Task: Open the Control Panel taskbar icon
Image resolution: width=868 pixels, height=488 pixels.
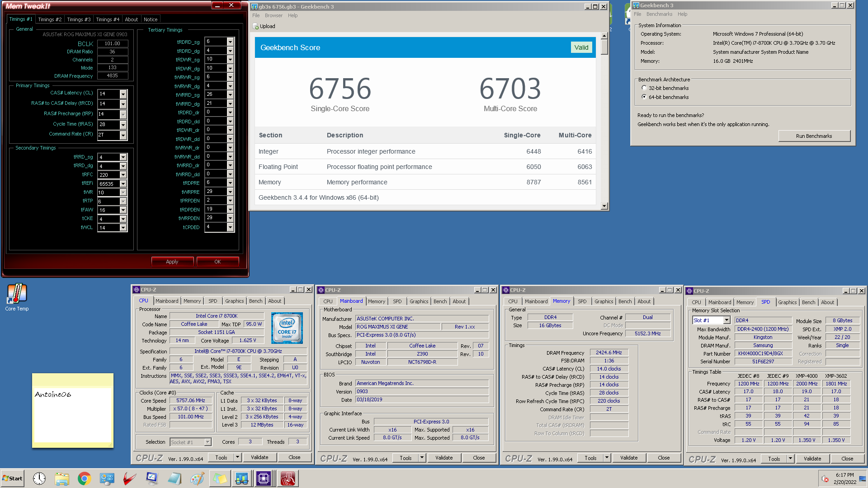Action: coord(107,478)
